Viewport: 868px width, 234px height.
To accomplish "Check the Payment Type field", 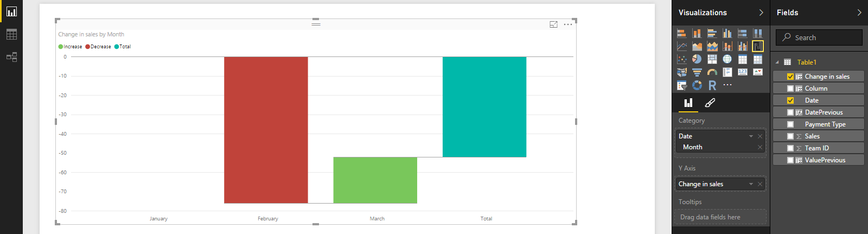I will coord(790,124).
